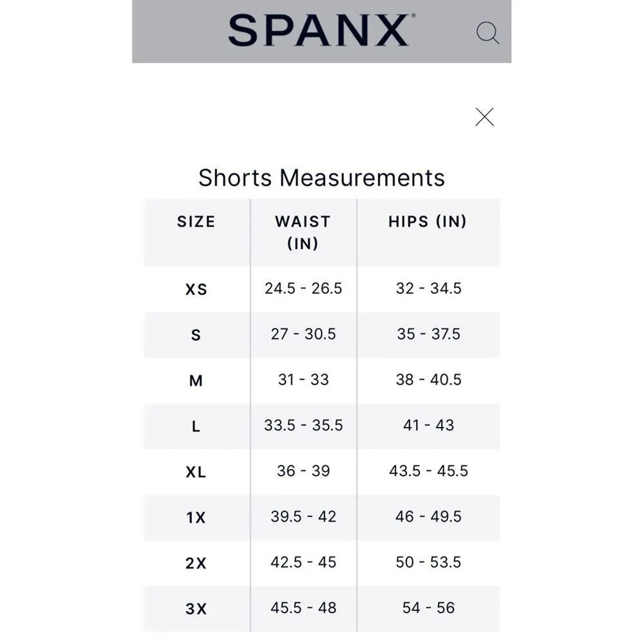Click the 1X size row label

pyautogui.click(x=196, y=517)
